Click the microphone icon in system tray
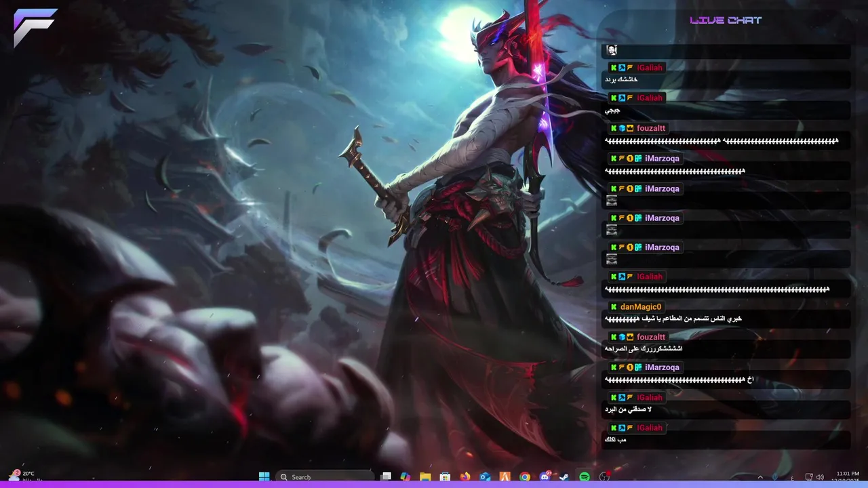Viewport: 868px width, 488px height. tap(775, 477)
